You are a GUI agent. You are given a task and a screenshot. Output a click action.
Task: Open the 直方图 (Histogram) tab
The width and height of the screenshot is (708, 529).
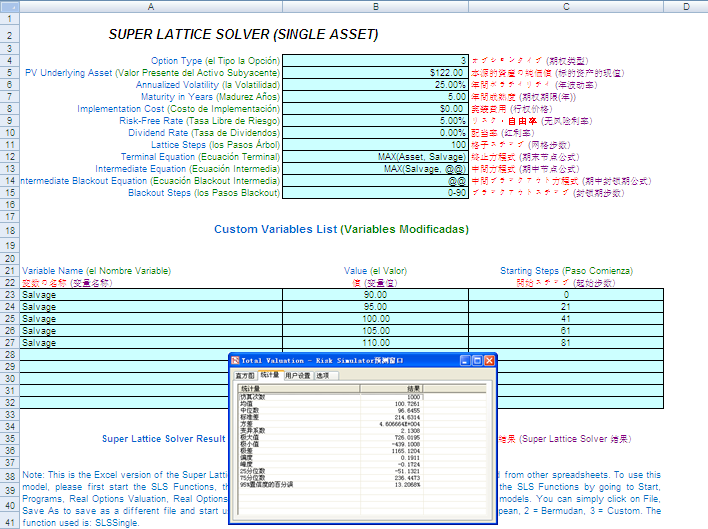click(x=245, y=376)
